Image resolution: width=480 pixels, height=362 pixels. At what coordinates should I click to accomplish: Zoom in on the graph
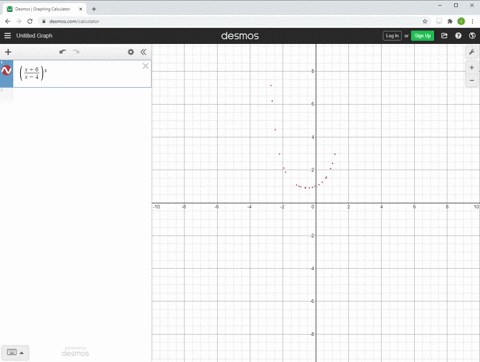[x=472, y=68]
